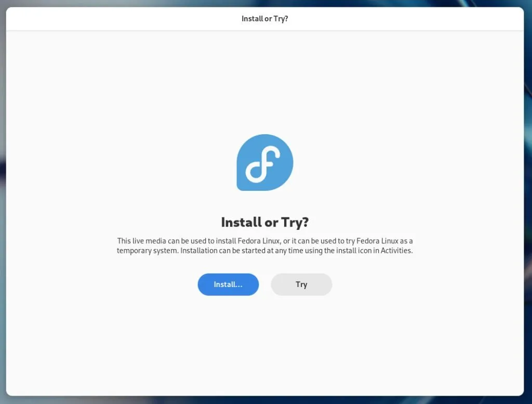The height and width of the screenshot is (404, 532).
Task: Click the white 'f' glyph inside the logo
Action: [x=263, y=164]
